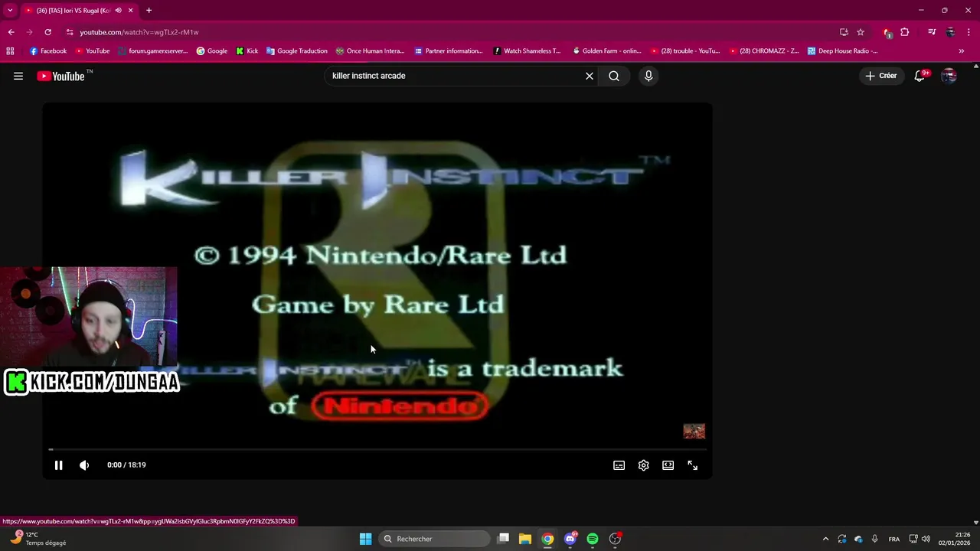Image resolution: width=980 pixels, height=551 pixels.
Task: Expand the hidden bookmarks chevron
Action: pos(962,51)
